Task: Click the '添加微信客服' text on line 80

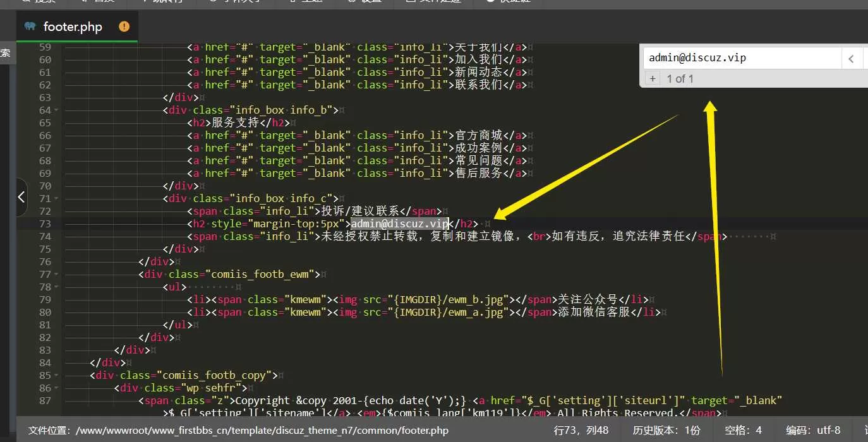Action: (594, 312)
